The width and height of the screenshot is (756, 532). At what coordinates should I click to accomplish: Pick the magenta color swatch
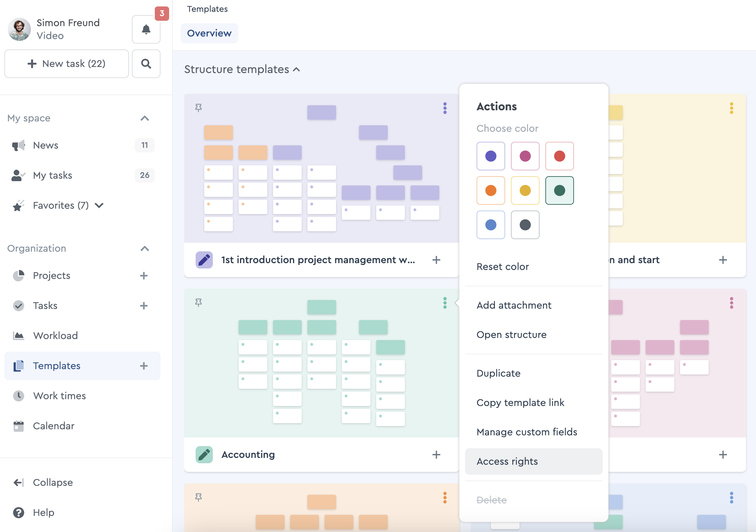525,156
